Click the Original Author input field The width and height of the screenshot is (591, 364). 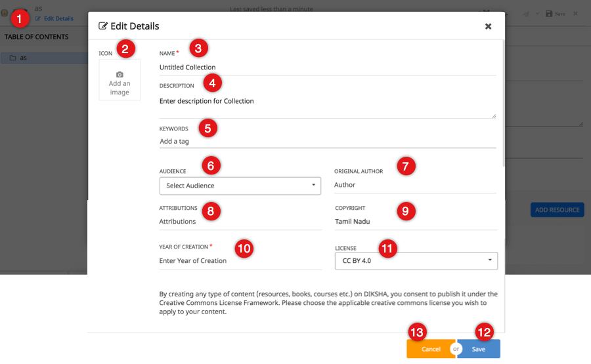415,185
